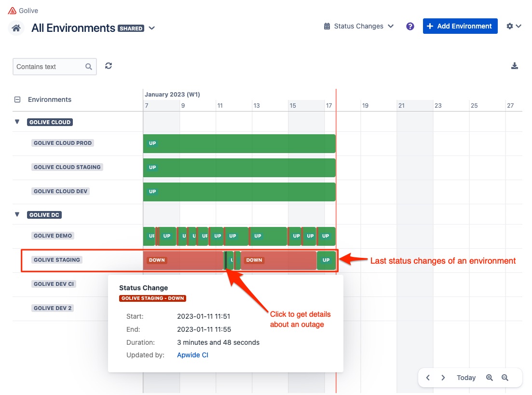Collapse all environments using the minus icon
Viewport: 532px width, 395px height.
coord(17,99)
